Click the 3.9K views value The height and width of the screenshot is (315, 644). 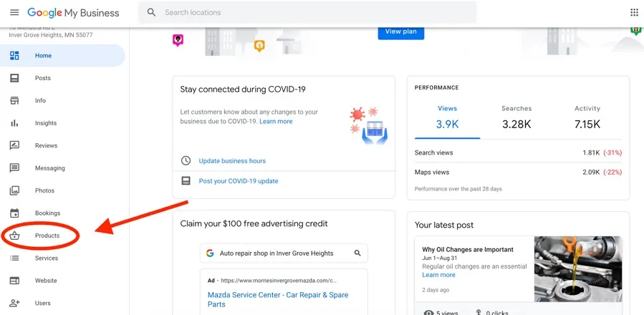click(x=447, y=124)
